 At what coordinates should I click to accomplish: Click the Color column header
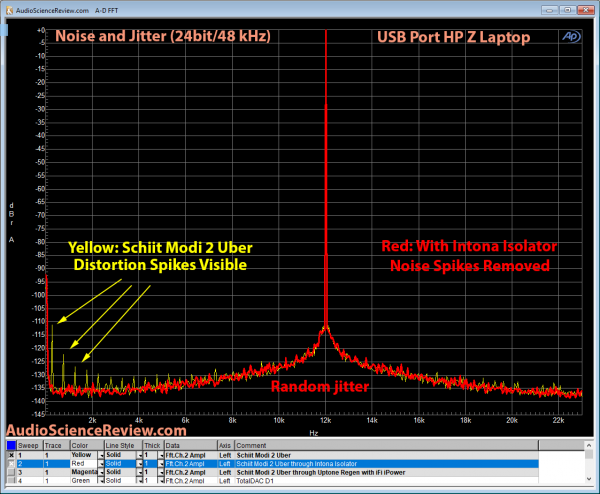87,445
